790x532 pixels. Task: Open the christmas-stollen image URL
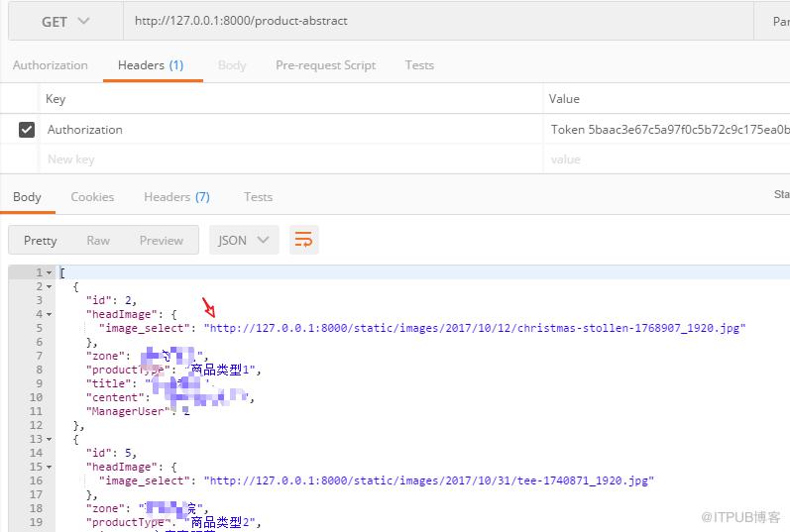point(475,328)
